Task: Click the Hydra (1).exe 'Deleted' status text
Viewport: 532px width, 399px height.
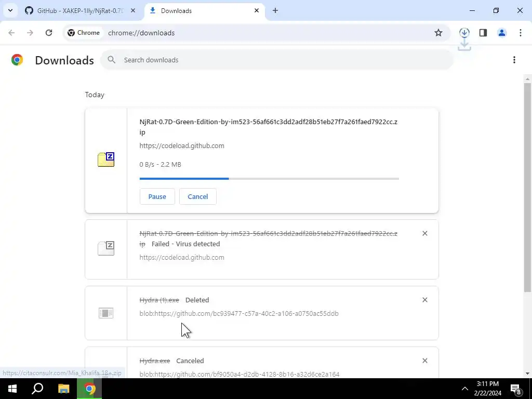Action: [197, 300]
